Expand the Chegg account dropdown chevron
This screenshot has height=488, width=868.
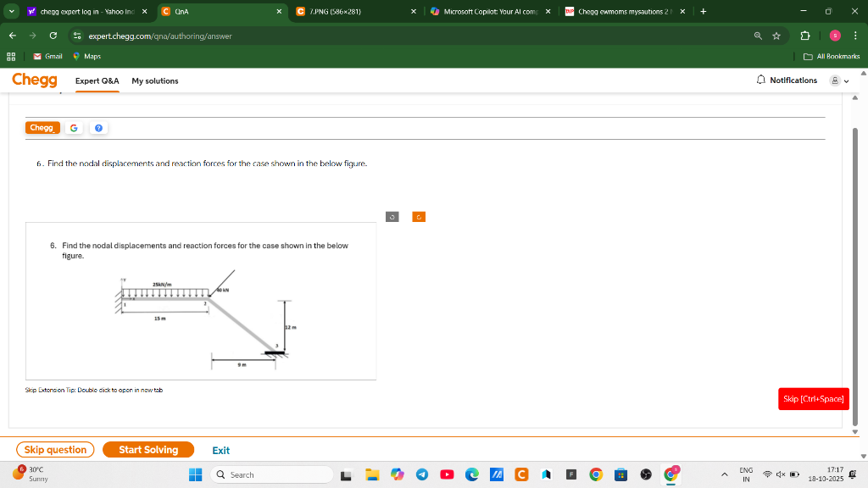[847, 81]
